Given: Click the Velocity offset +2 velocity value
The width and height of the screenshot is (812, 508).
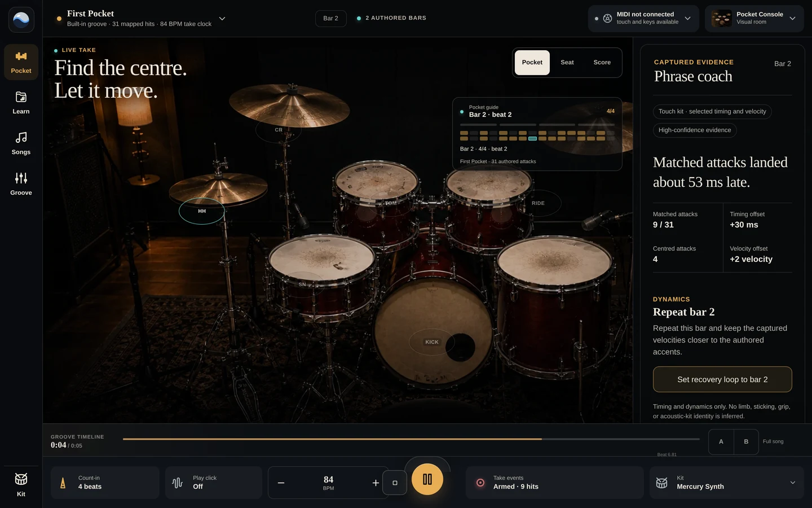Looking at the screenshot, I should pos(751,259).
